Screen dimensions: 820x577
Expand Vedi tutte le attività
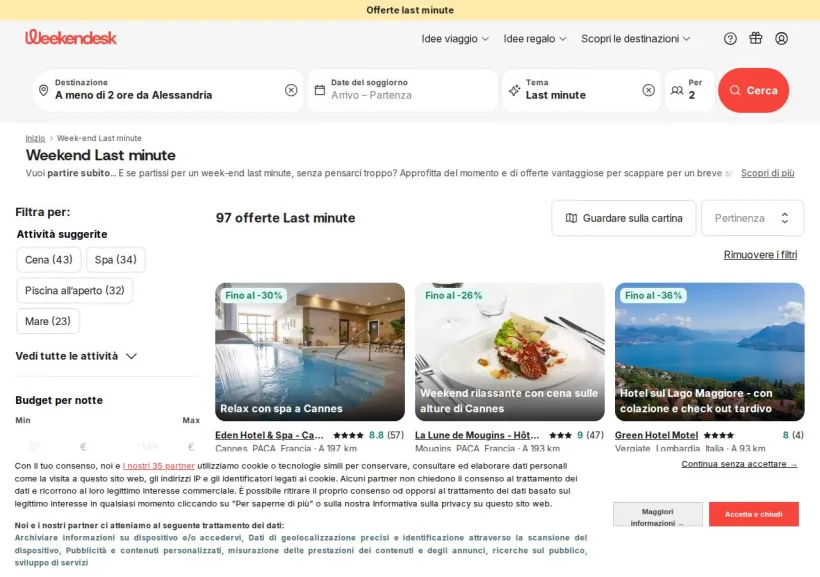click(76, 356)
